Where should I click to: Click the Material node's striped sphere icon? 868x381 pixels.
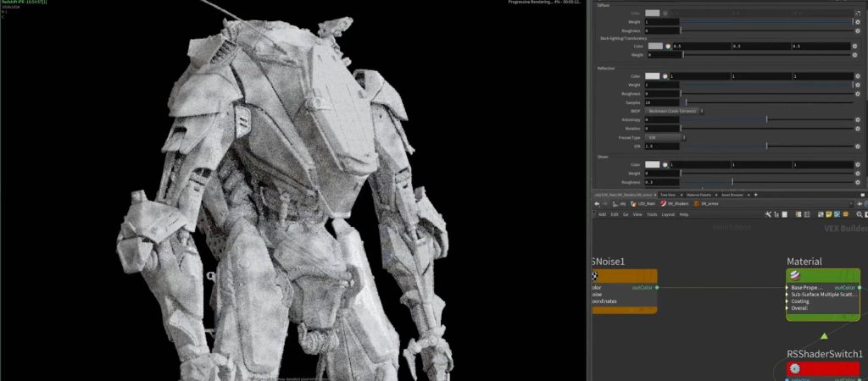(794, 275)
